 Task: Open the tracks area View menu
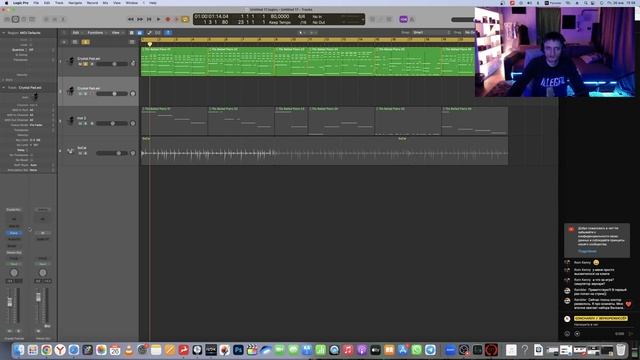pos(117,33)
